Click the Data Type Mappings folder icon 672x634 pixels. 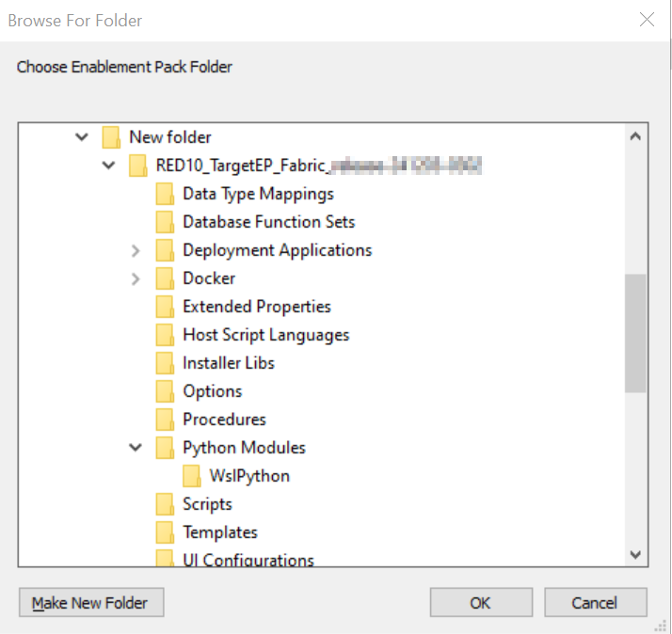(x=165, y=194)
